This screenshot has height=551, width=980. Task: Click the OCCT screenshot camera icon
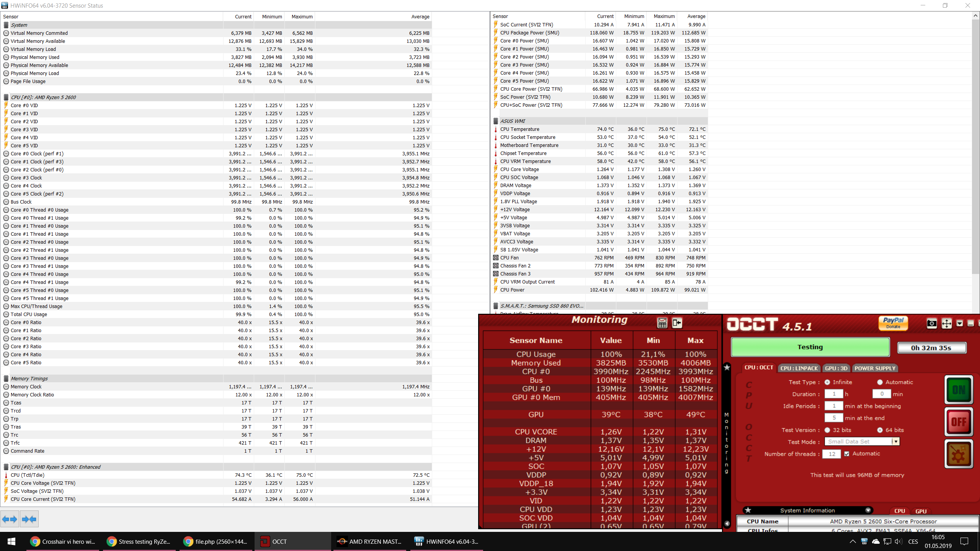pos(931,324)
